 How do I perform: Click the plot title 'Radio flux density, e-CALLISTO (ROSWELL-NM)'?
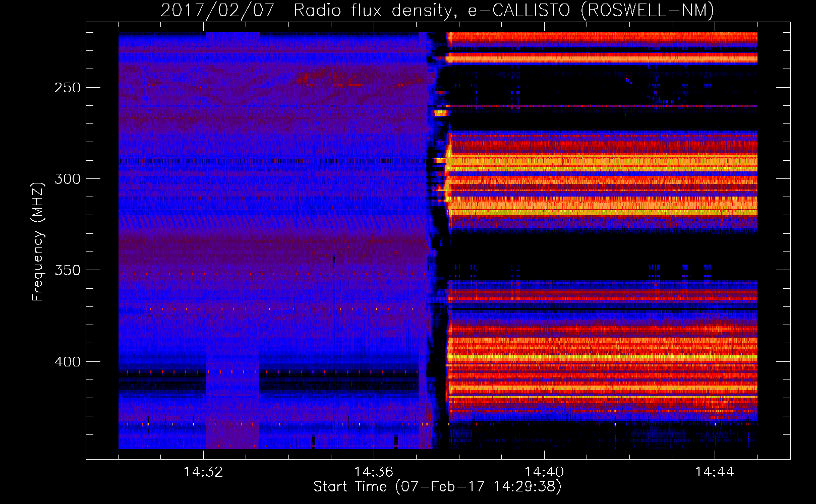pyautogui.click(x=504, y=10)
